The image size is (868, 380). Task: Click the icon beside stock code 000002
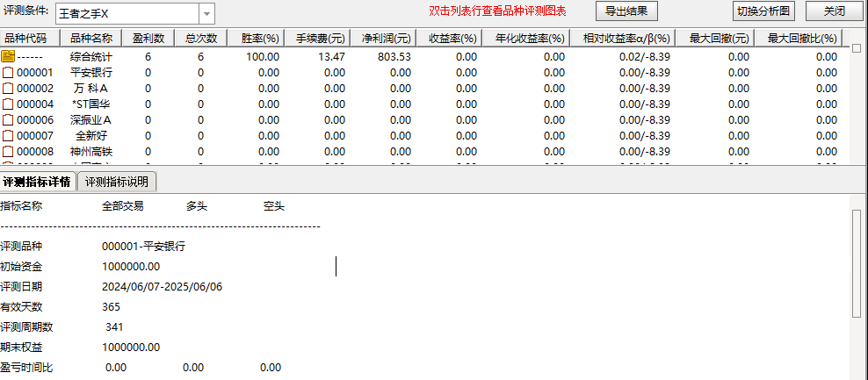coord(9,89)
